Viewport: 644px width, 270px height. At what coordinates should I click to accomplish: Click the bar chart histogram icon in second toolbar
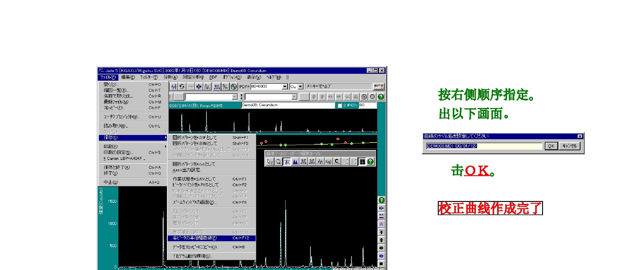356,97
